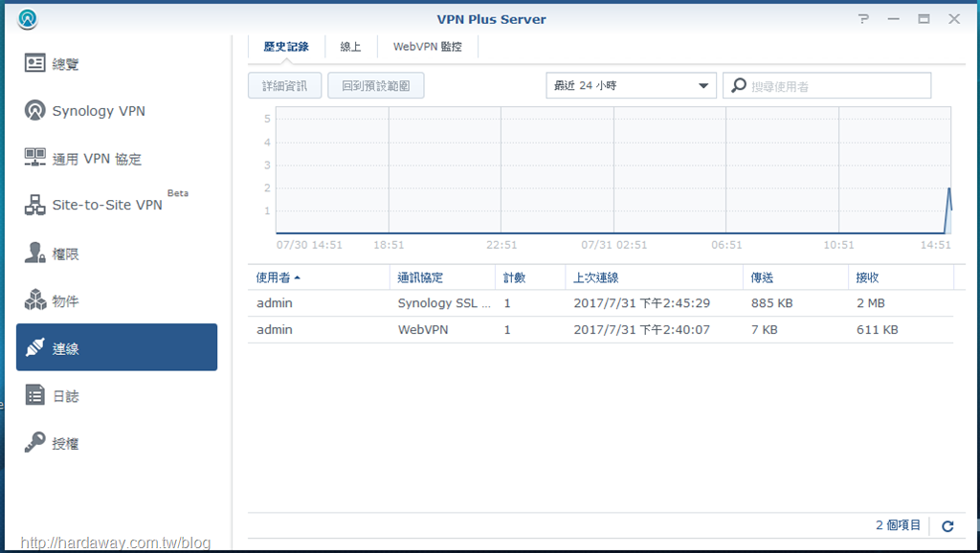Image resolution: width=980 pixels, height=553 pixels.
Task: Open the 總覽 overview icon
Action: click(35, 63)
